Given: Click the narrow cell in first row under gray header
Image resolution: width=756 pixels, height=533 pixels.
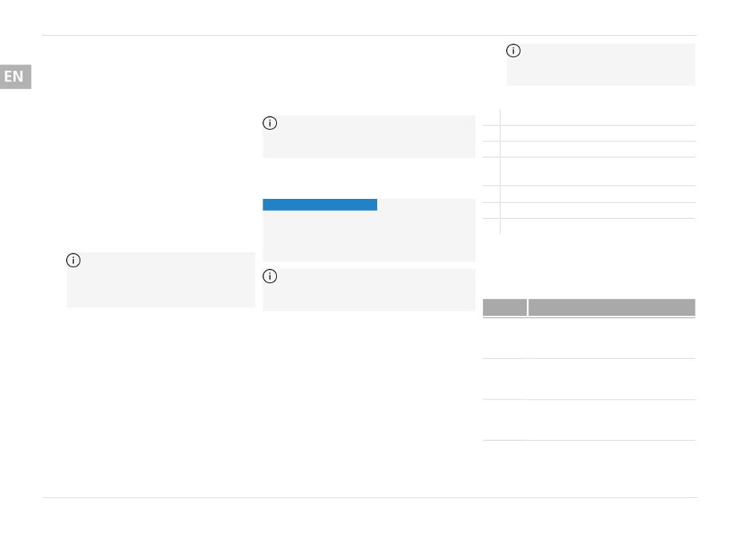Looking at the screenshot, I should coord(505,338).
